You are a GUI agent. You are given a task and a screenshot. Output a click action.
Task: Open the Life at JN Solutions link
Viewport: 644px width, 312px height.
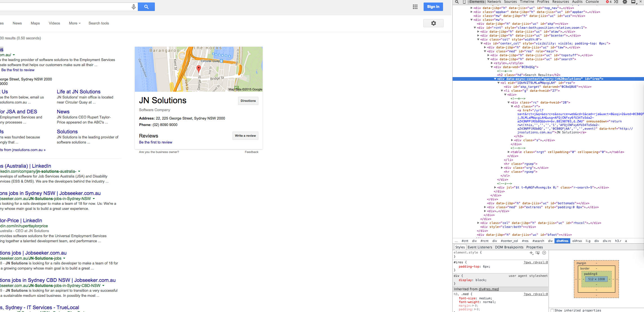pos(79,92)
